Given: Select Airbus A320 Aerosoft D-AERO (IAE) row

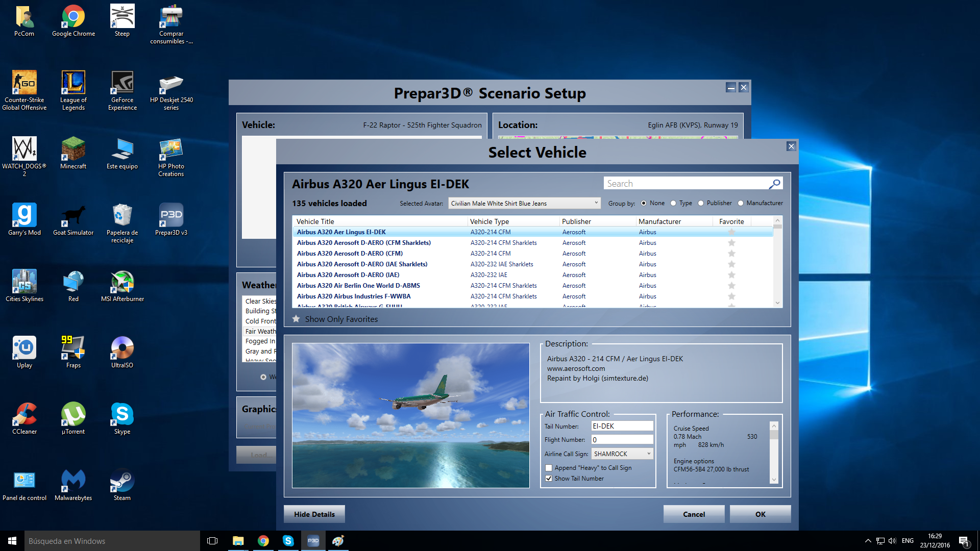Looking at the screenshot, I should (x=533, y=275).
